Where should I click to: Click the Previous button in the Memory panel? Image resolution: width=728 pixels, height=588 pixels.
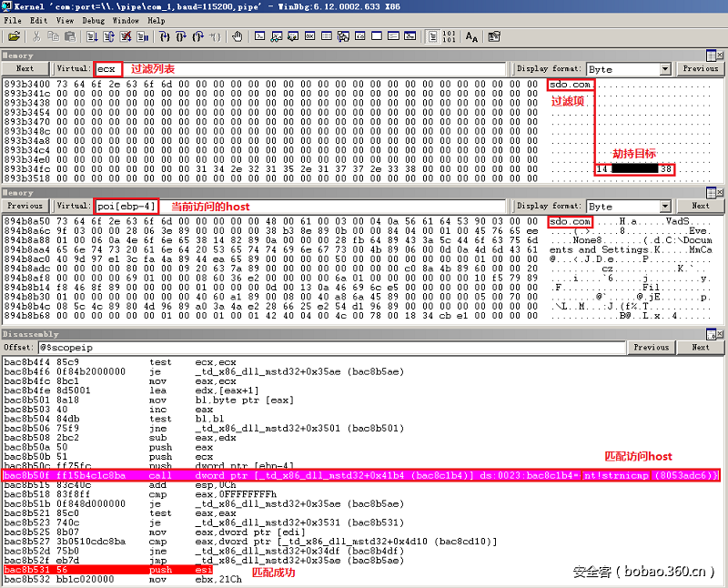pos(699,68)
